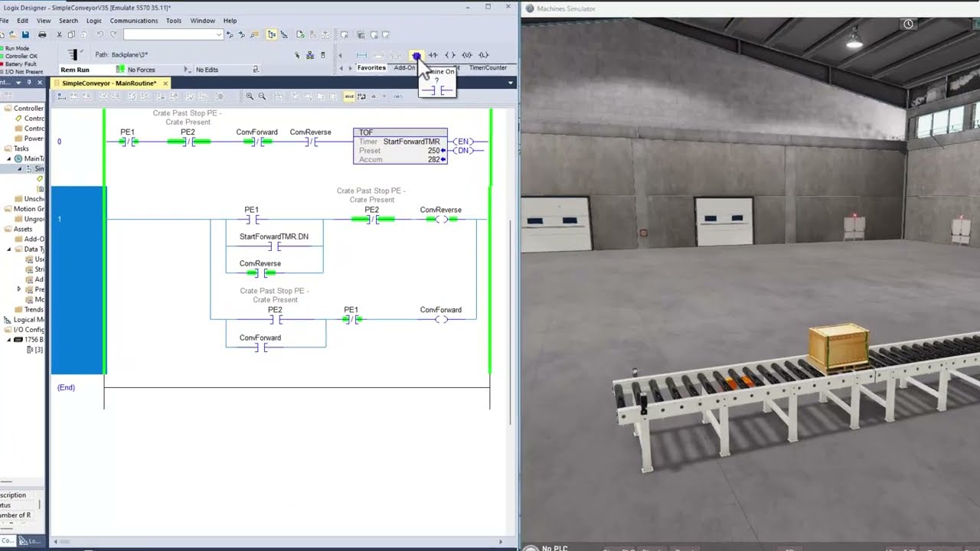This screenshot has height=551, width=980.
Task: Open the Communications menu
Action: click(134, 21)
